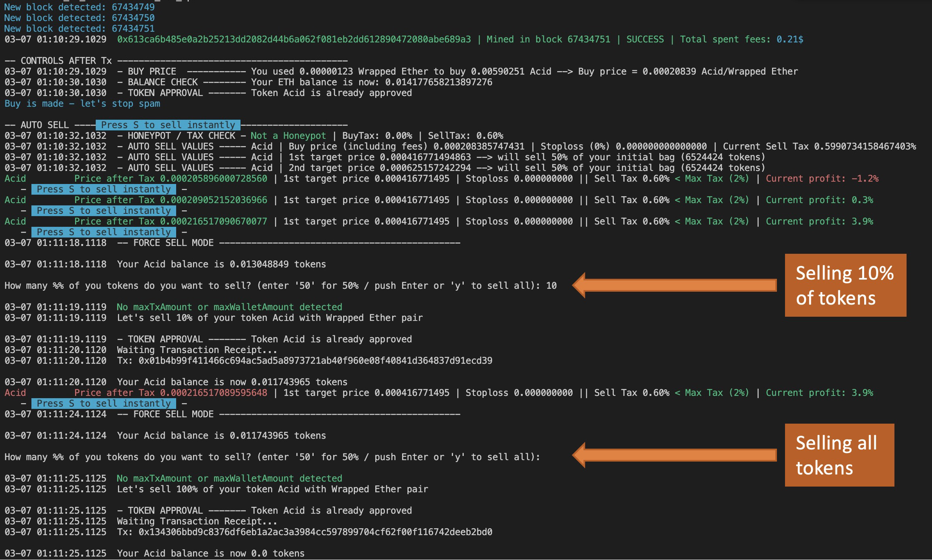The image size is (932, 560).
Task: Click transaction hash 0x613ca6b485e0a2b25213dd2082d44b6a062f081eb
Action: coord(291,39)
